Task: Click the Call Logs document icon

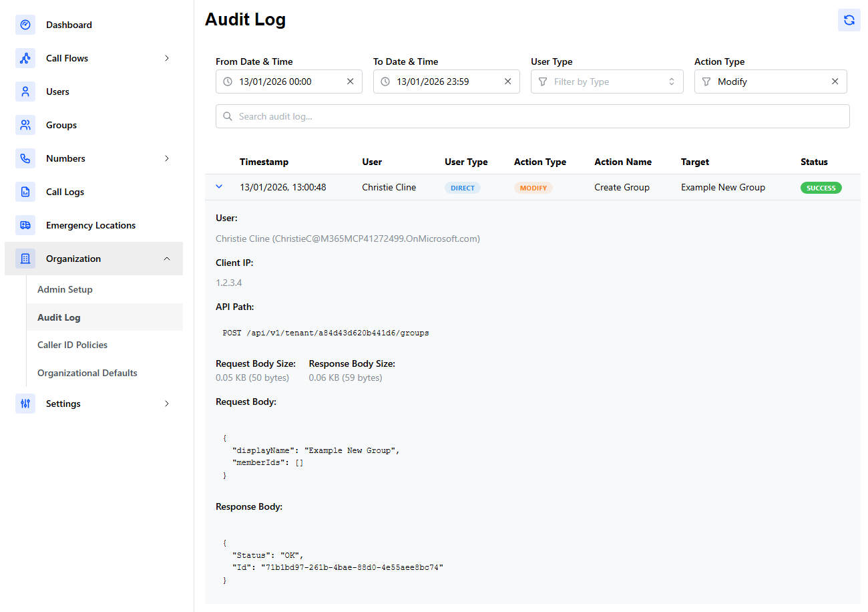Action: coord(25,192)
